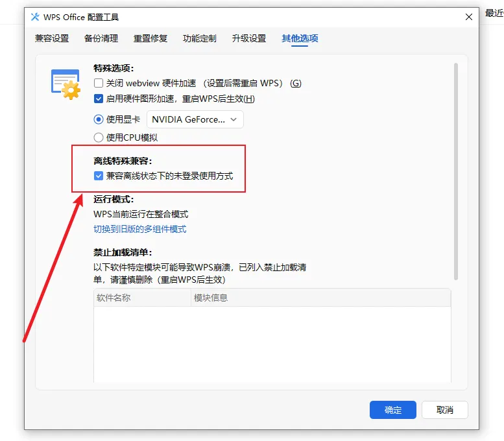Switch to the 兼容设置 tab

coord(52,38)
